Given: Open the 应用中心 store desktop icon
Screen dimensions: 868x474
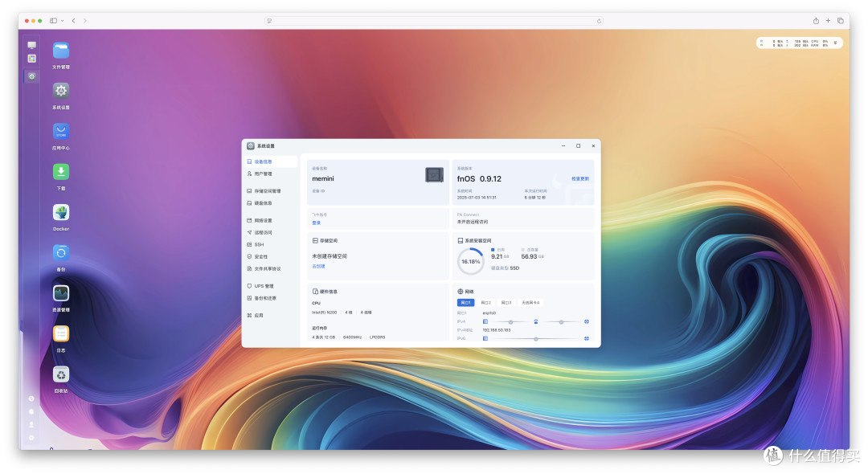Looking at the screenshot, I should pos(61,131).
